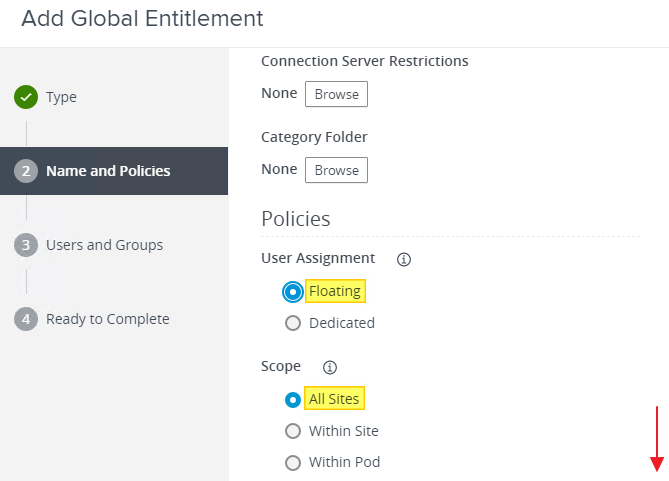Click the step 4 number circle
The height and width of the screenshot is (481, 669).
click(26, 319)
